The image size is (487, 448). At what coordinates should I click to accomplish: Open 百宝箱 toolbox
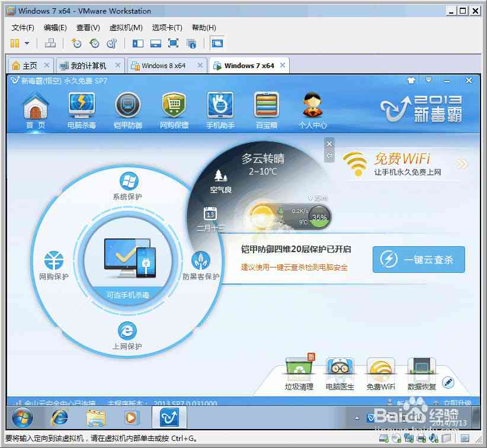pos(266,110)
